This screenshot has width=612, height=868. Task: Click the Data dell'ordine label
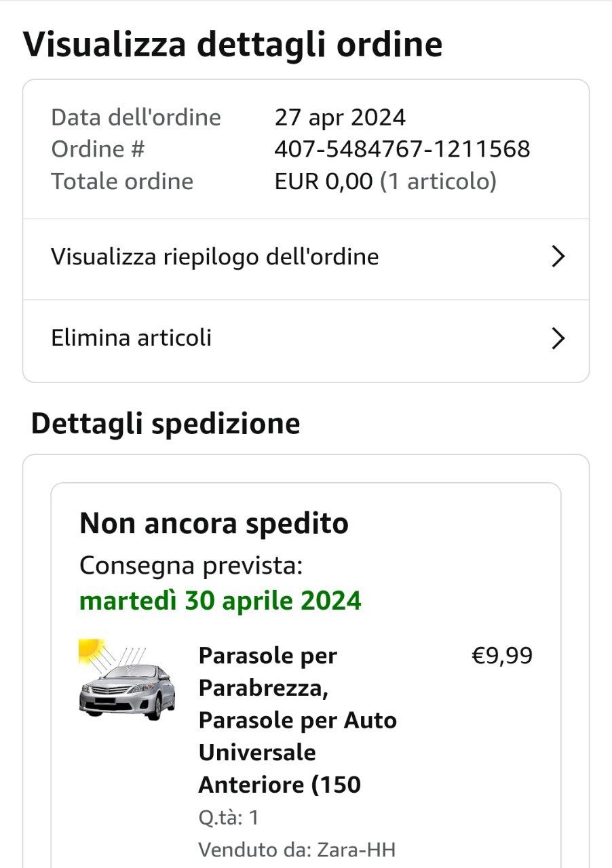(136, 117)
